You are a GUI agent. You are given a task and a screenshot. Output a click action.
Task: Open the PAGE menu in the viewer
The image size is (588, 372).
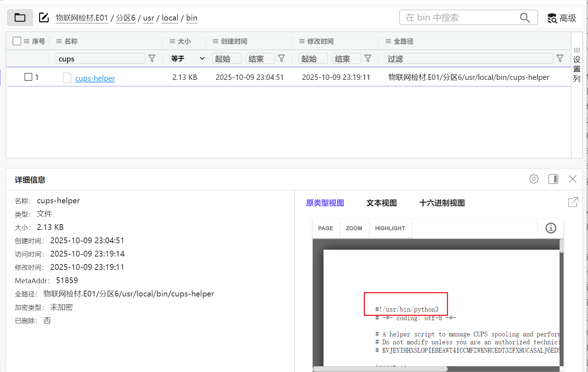pyautogui.click(x=325, y=228)
